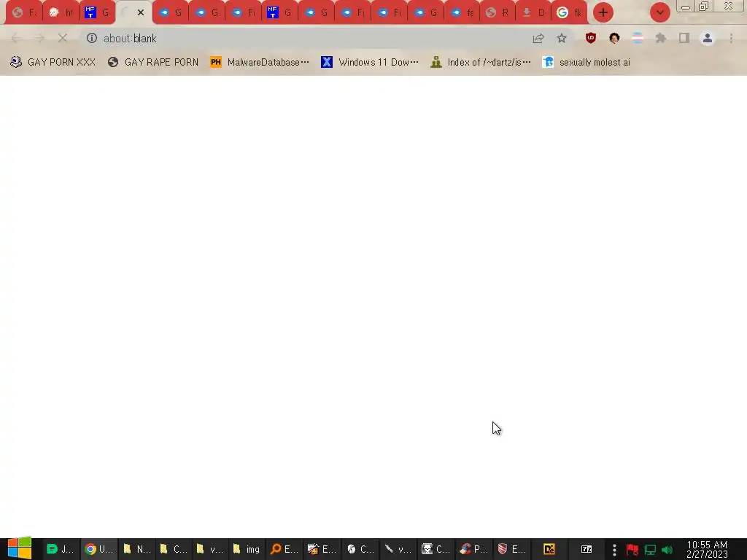This screenshot has height=560, width=747.
Task: Click the browser back arrow
Action: pos(16,38)
